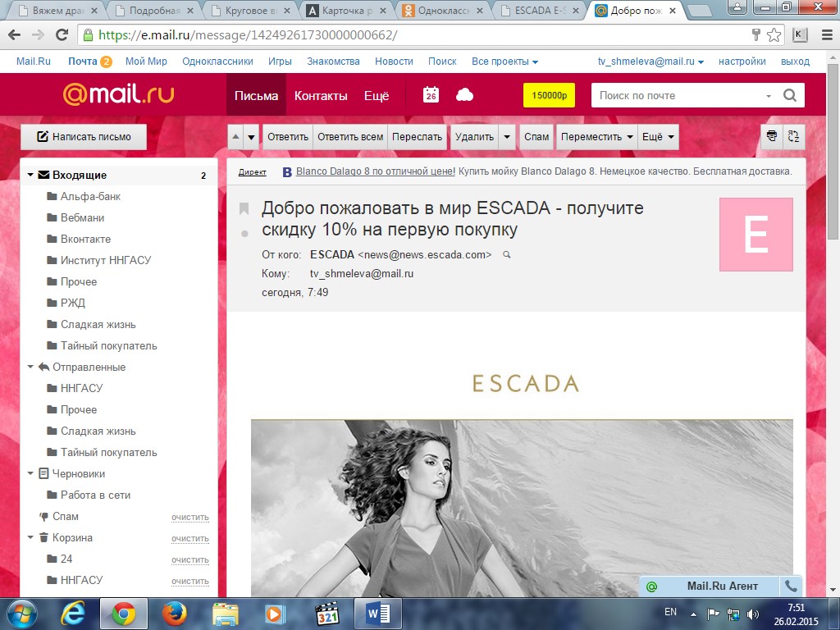Open the Институт ННГАСУ folder

[x=106, y=260]
